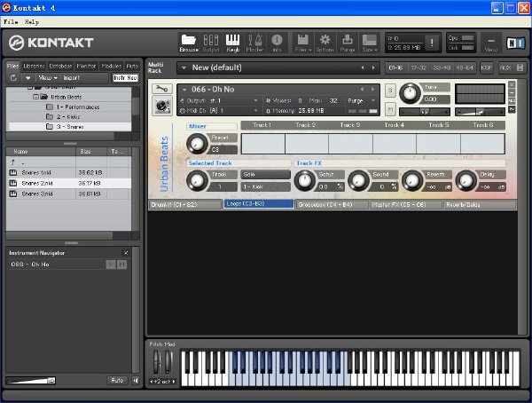Screen dimensions: 532x403
Task: Click the browser audition volume slider
Action: pos(30,381)
